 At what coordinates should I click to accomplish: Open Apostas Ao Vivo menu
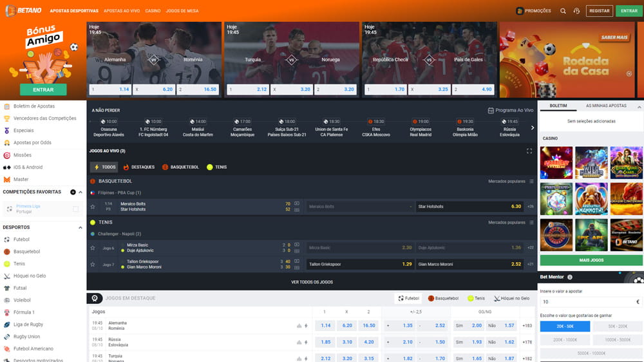tap(122, 11)
